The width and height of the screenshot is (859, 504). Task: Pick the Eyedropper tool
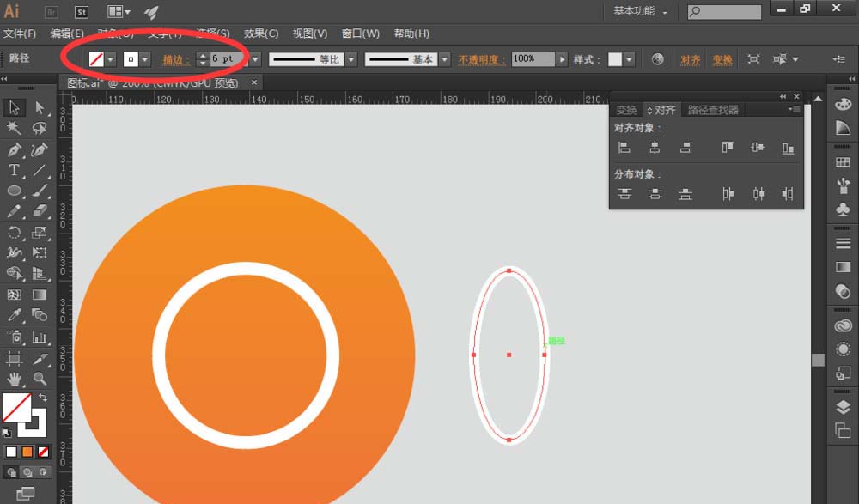click(15, 316)
